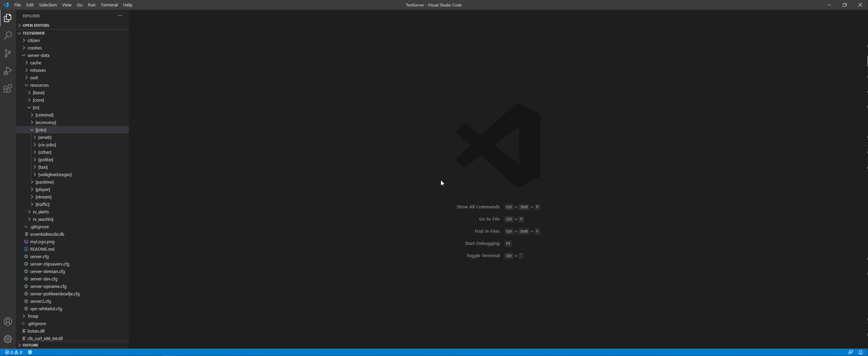Collapse the [jobs] folder

point(41,130)
